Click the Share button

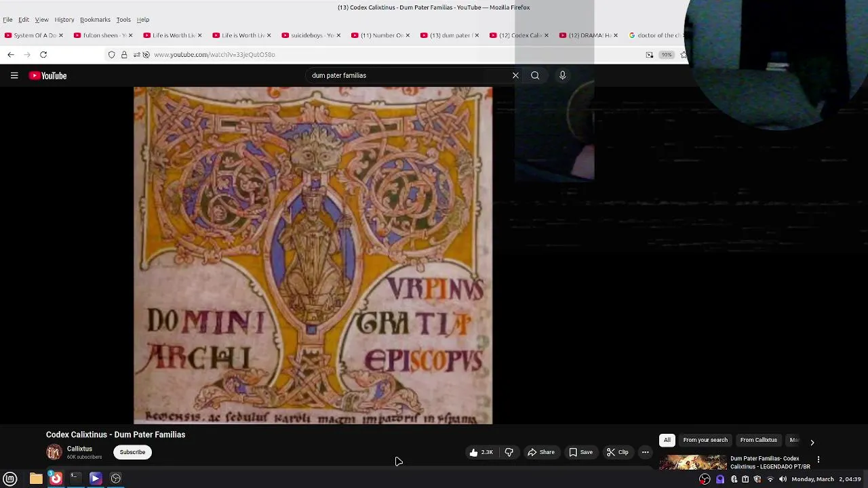[x=541, y=452]
